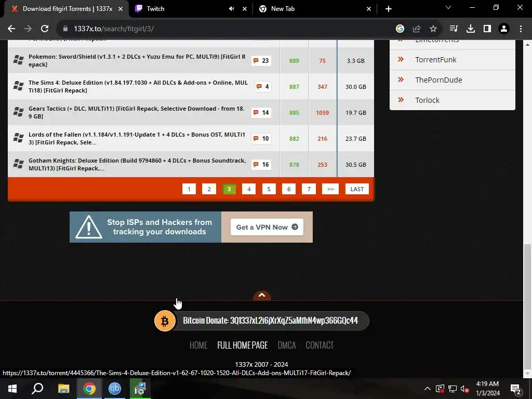Open comments on The Sims 4 row
This screenshot has width=532, height=399.
coord(263,87)
